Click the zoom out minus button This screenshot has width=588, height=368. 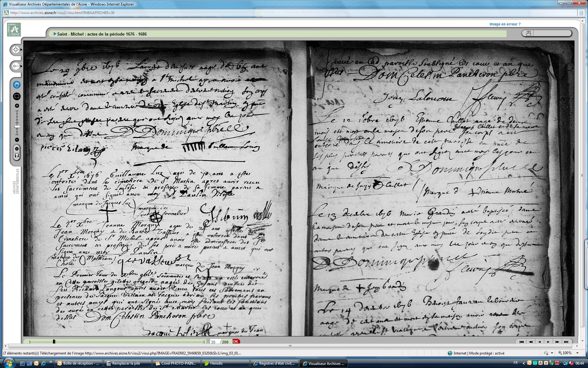[x=17, y=140]
